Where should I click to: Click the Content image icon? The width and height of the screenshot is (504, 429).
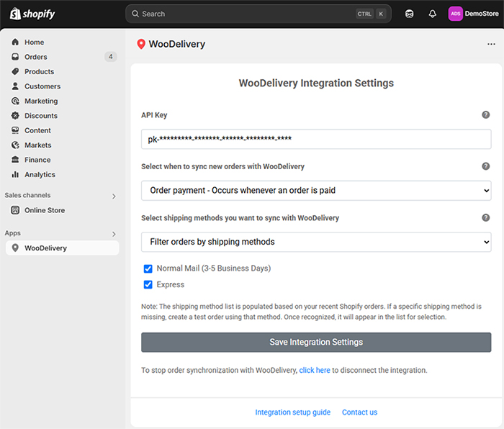(x=15, y=130)
